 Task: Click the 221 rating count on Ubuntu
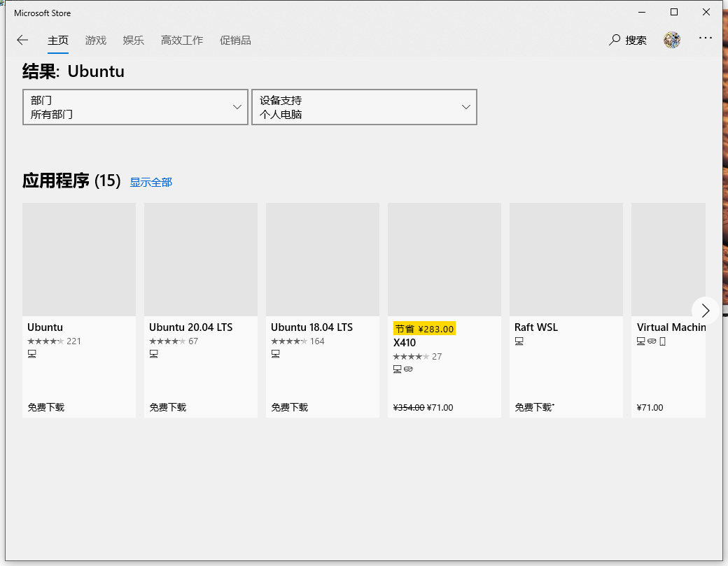point(73,341)
